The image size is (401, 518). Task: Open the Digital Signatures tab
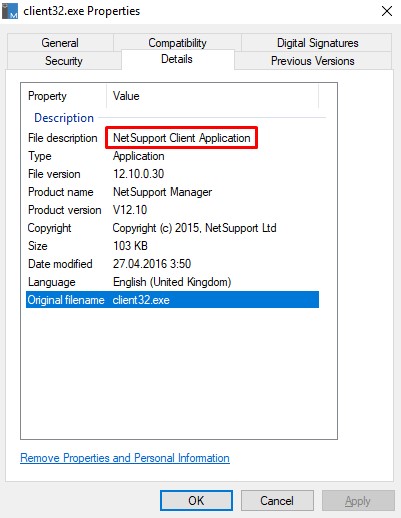pyautogui.click(x=317, y=43)
